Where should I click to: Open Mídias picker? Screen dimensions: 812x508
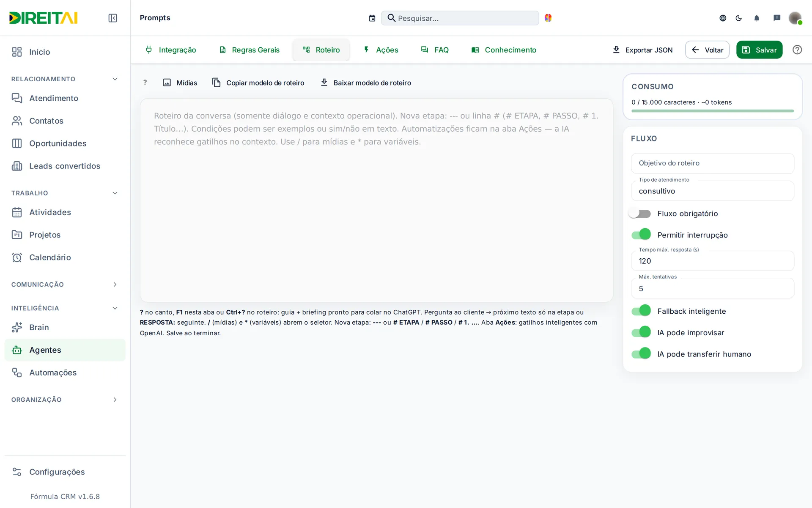point(180,83)
